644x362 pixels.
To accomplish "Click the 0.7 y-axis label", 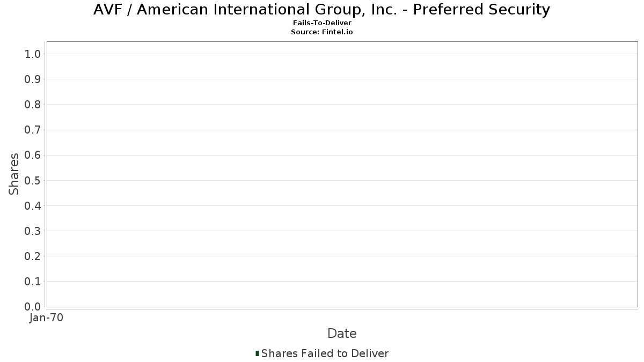I will tap(33, 130).
